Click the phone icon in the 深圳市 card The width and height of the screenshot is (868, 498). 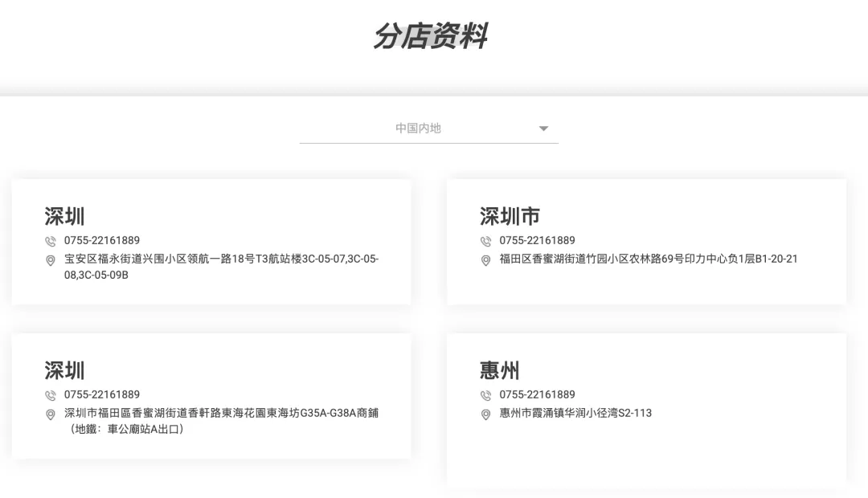pos(485,241)
